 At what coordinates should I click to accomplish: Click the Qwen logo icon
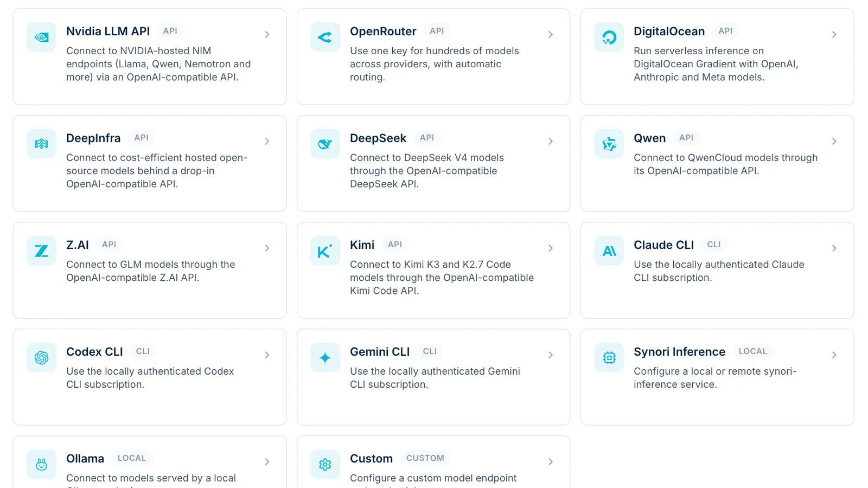tap(609, 144)
